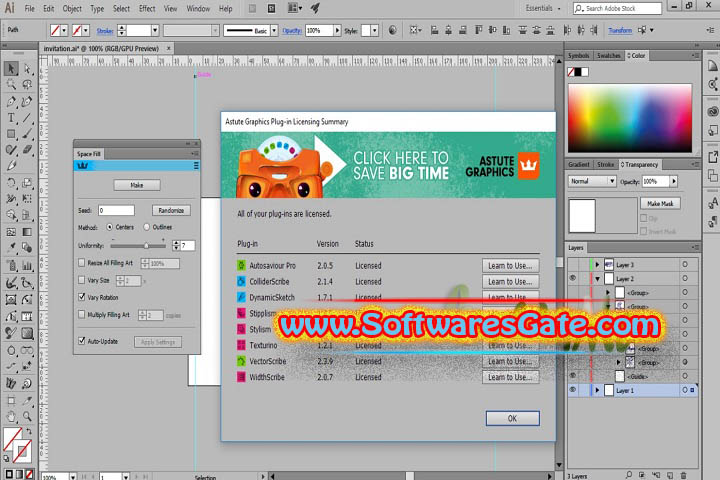Select the Eyedropper tool

point(11,248)
